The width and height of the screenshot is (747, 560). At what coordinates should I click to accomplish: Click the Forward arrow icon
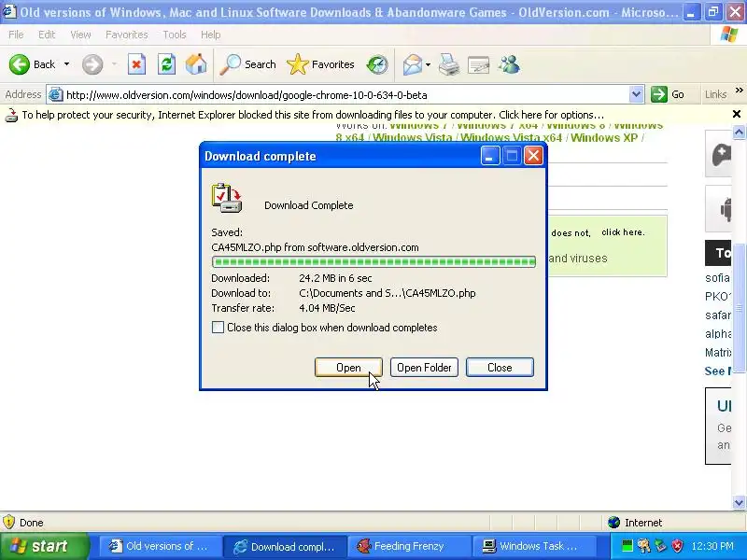click(x=92, y=64)
